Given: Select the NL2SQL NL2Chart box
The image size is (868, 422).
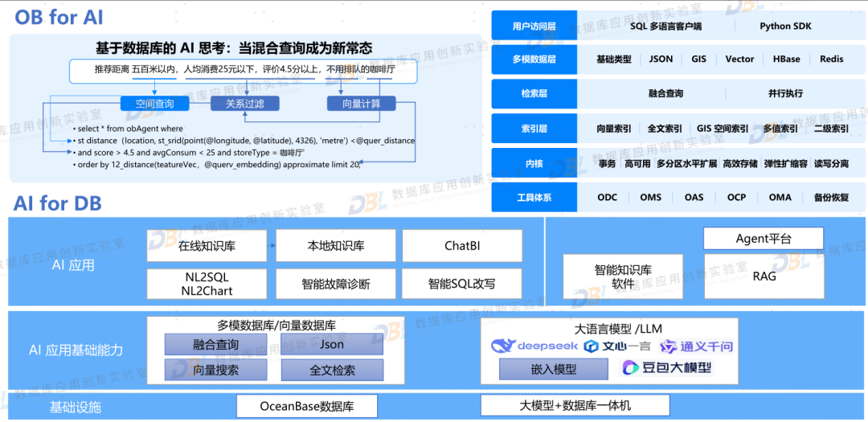Looking at the screenshot, I should pos(207,284).
